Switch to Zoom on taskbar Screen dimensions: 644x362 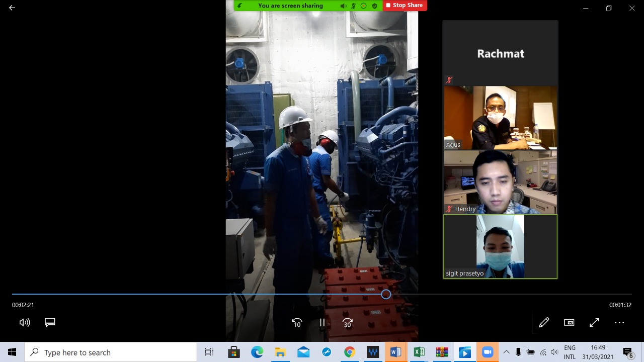pyautogui.click(x=488, y=352)
